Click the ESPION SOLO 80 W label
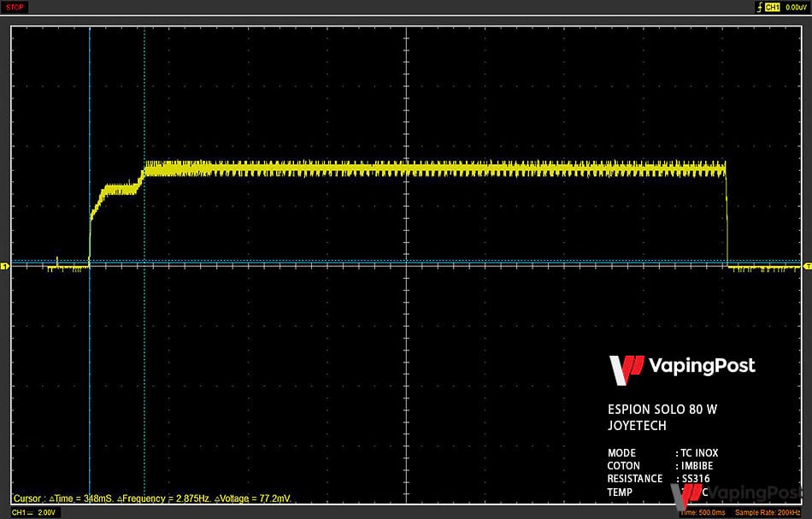The width and height of the screenshot is (812, 519). tap(662, 410)
